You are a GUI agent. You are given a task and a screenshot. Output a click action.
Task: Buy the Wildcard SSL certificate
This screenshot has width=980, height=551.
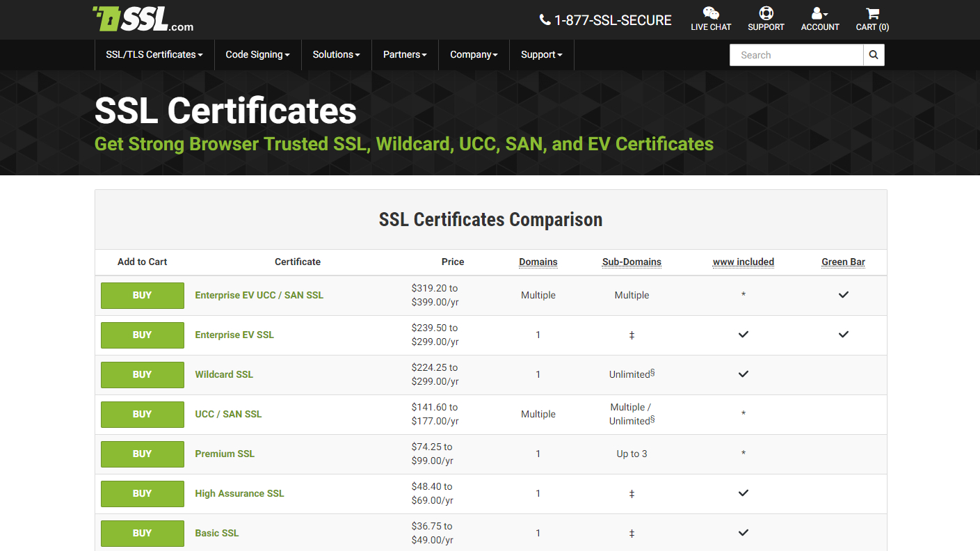click(143, 374)
